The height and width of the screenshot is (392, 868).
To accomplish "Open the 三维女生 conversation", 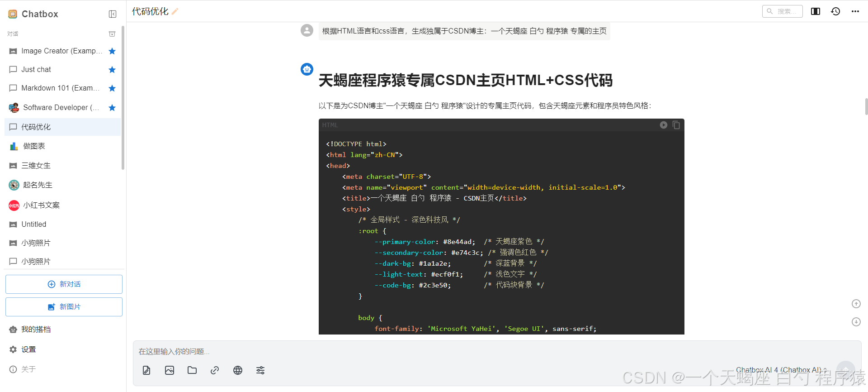I will point(62,166).
